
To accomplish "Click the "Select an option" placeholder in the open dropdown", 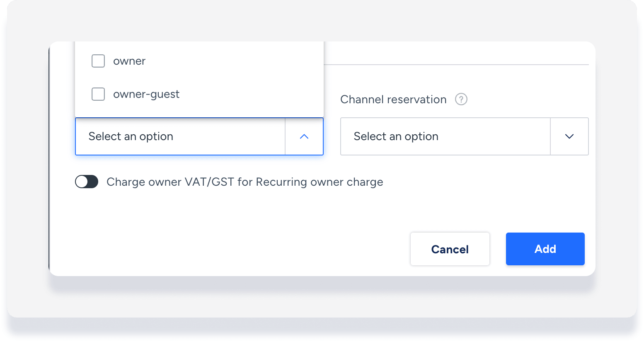I will click(131, 136).
